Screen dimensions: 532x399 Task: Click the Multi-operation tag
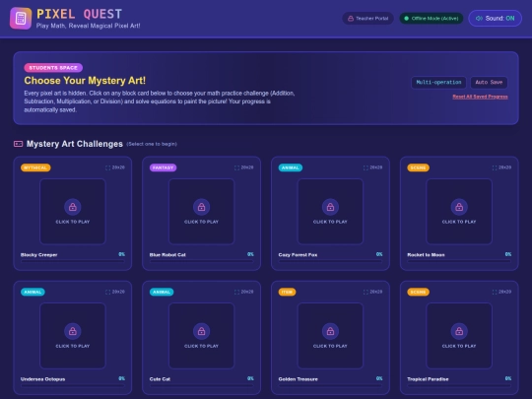coord(438,82)
